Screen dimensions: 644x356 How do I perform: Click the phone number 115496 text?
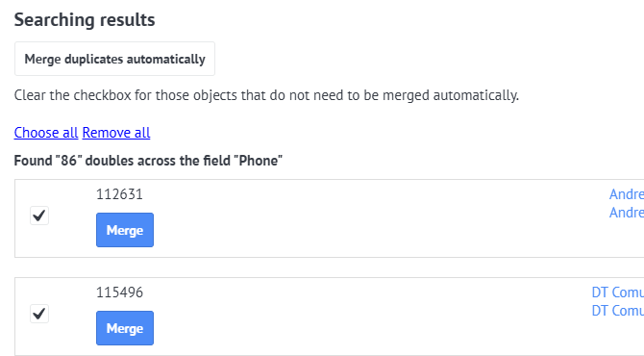point(119,292)
